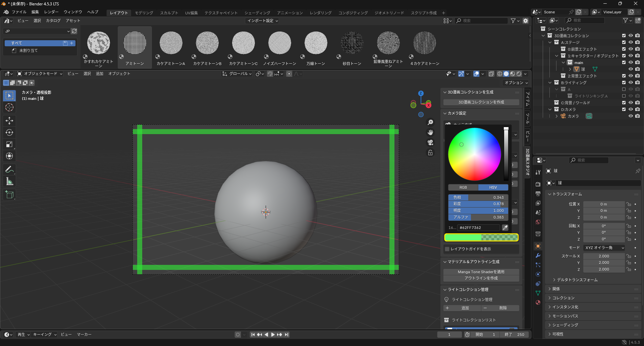Open the XYZ オイラー角 rotation mode dropdown
This screenshot has height=346, width=644.
pyautogui.click(x=604, y=248)
